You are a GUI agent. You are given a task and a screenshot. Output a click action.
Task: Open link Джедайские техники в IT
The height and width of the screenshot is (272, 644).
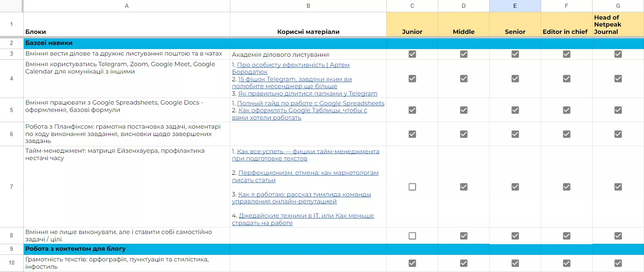303,219
